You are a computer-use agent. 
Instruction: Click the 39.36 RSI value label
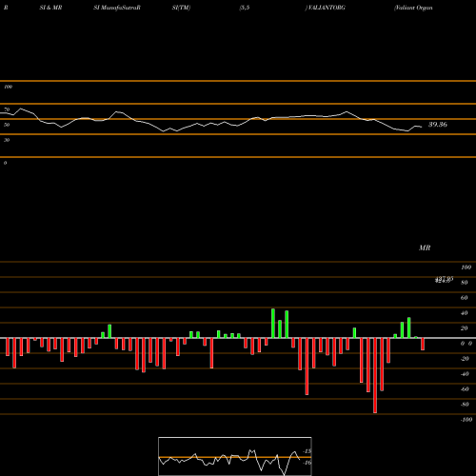pos(438,125)
